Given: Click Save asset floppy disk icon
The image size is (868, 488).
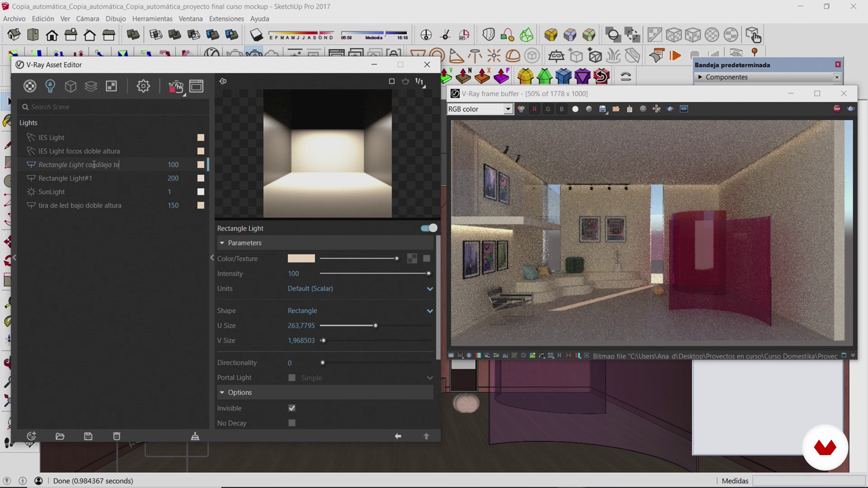Looking at the screenshot, I should click(x=88, y=436).
